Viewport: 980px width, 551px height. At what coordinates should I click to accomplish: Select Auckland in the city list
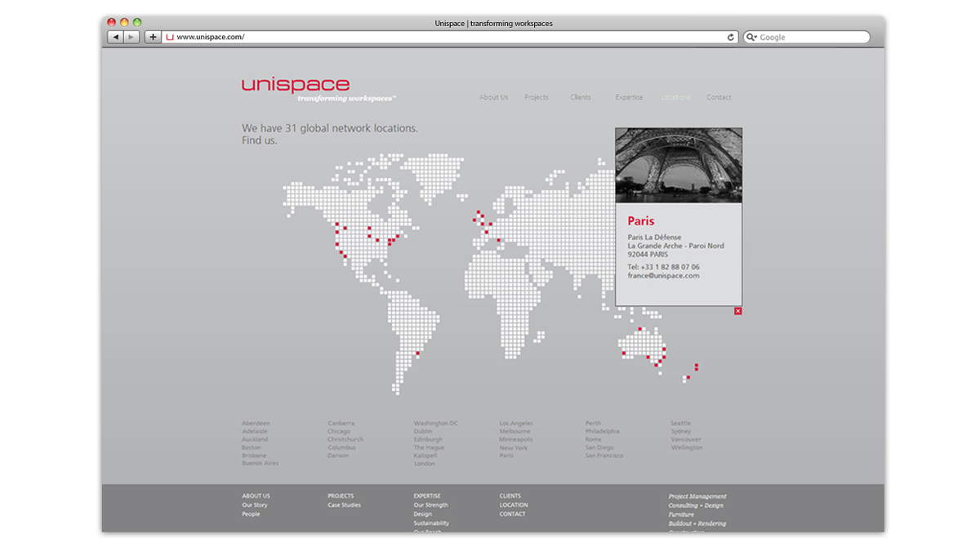(x=255, y=439)
